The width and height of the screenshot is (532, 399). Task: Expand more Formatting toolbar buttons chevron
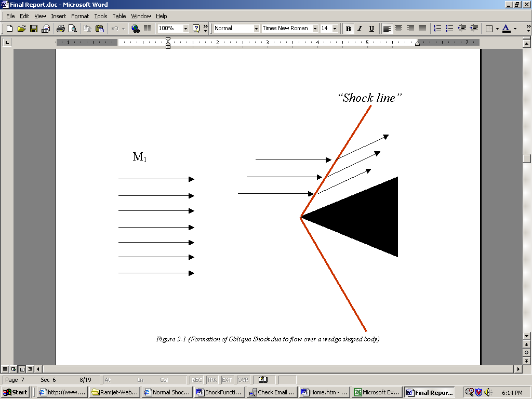click(x=528, y=28)
